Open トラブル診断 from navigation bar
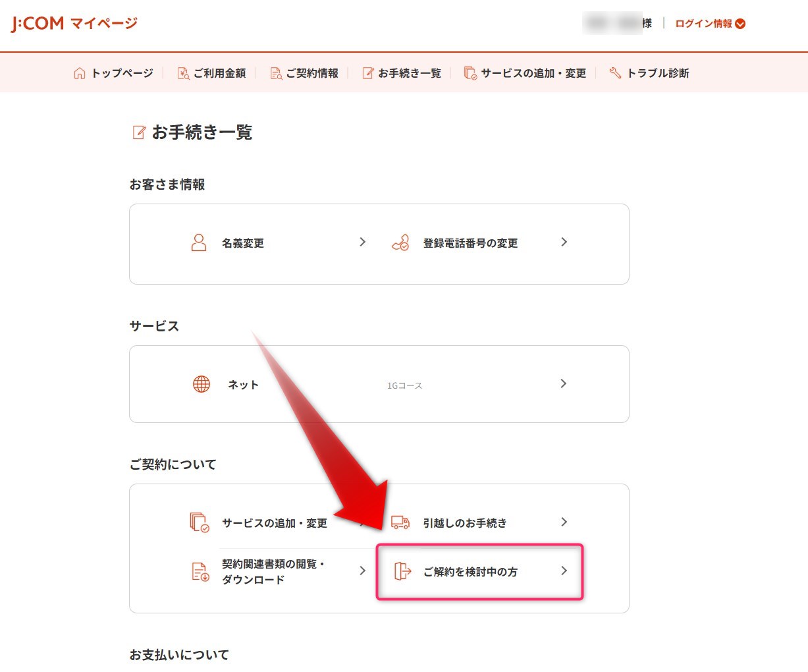This screenshot has width=808, height=672. 649,73
